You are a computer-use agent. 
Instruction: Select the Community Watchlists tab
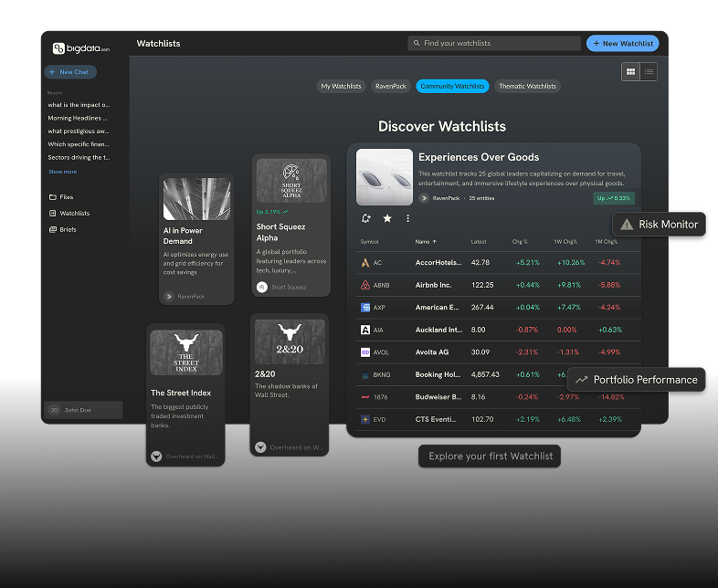[452, 86]
